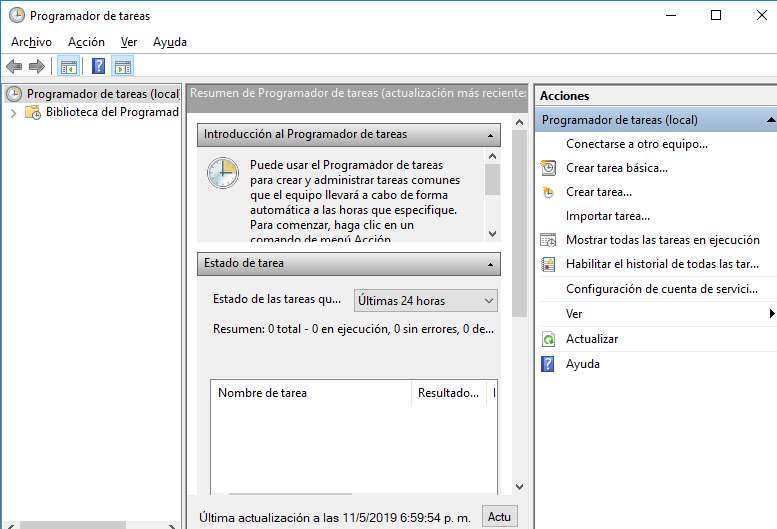The width and height of the screenshot is (777, 529).
Task: Open the Últimas 24 horas dropdown
Action: pos(426,301)
